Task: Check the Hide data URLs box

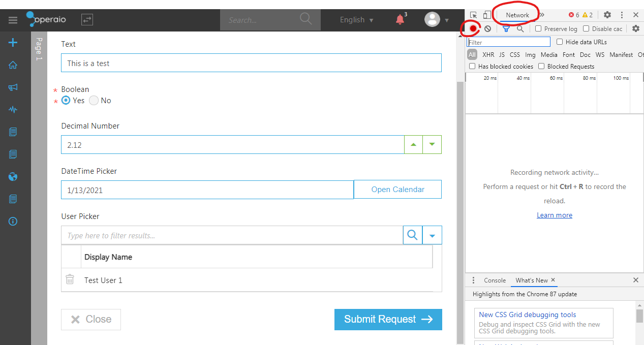Action: 560,42
